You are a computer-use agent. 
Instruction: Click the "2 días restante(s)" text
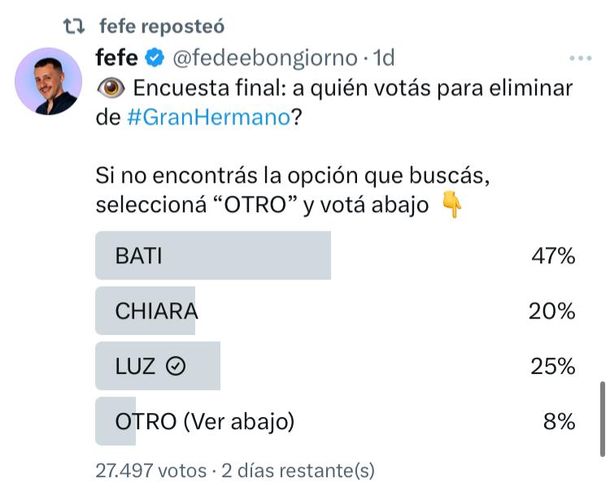pos(297,469)
